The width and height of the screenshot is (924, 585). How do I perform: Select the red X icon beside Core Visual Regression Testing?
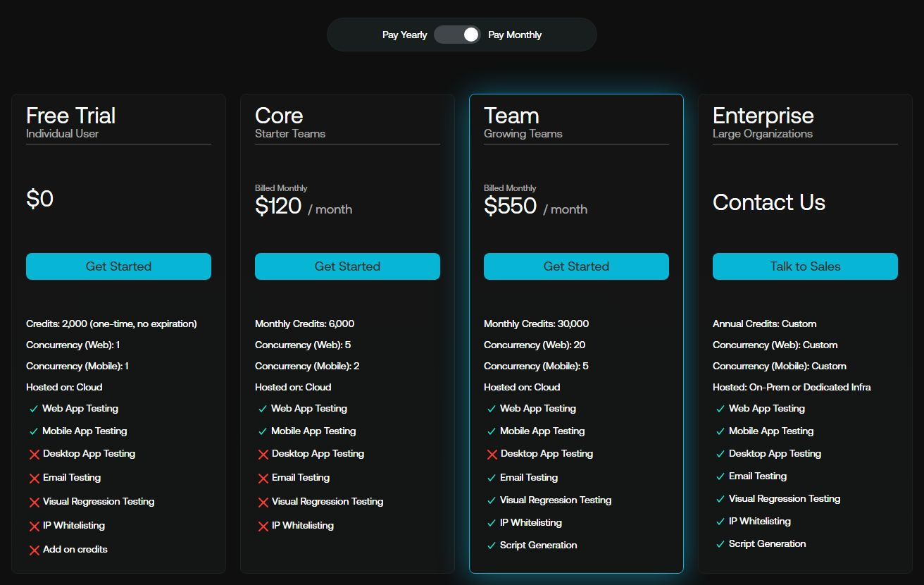(x=263, y=503)
